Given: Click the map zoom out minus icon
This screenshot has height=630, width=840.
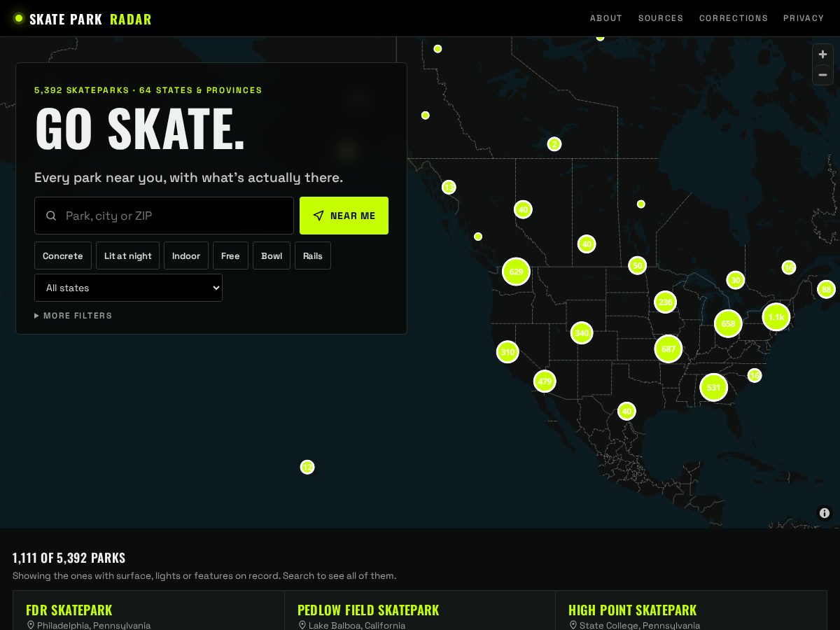Looking at the screenshot, I should pyautogui.click(x=822, y=75).
